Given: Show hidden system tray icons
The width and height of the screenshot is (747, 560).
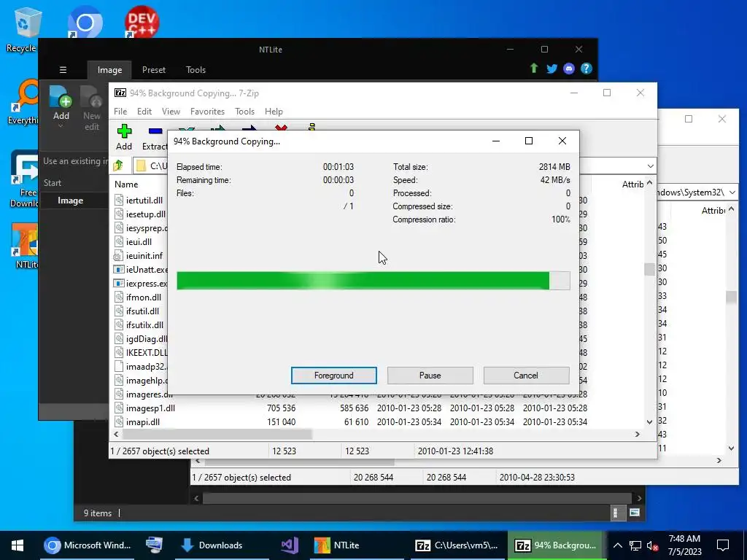Looking at the screenshot, I should click(617, 545).
